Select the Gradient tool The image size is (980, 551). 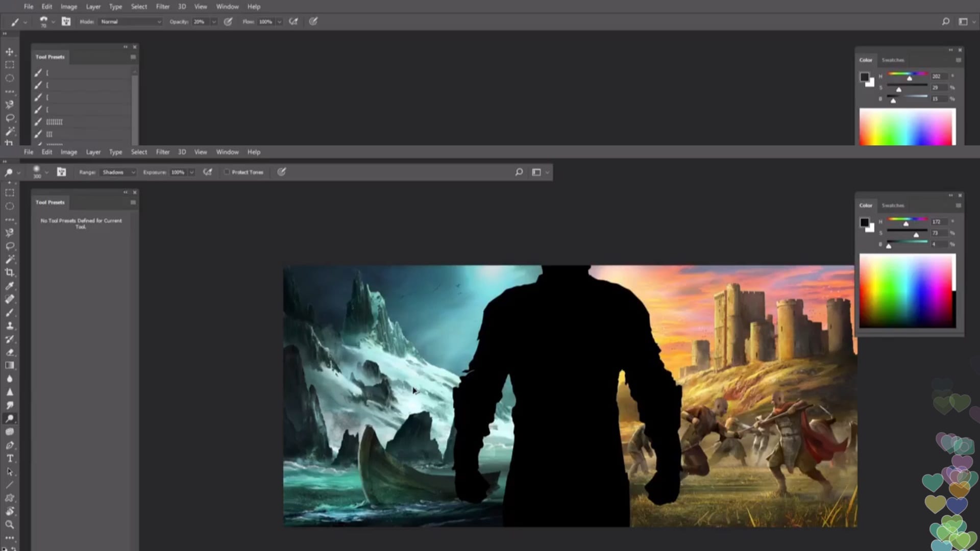[x=10, y=365]
